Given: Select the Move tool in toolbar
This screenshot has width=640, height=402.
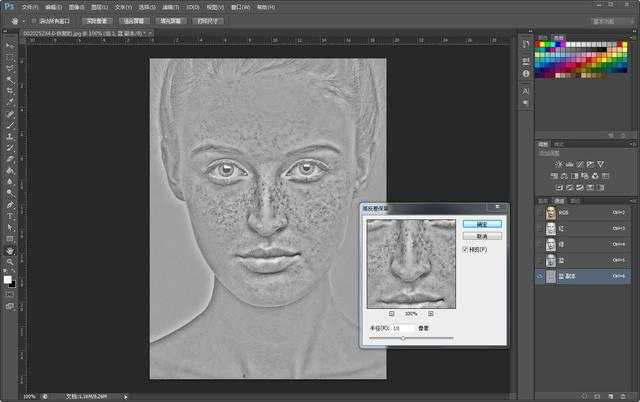Looking at the screenshot, I should 10,46.
